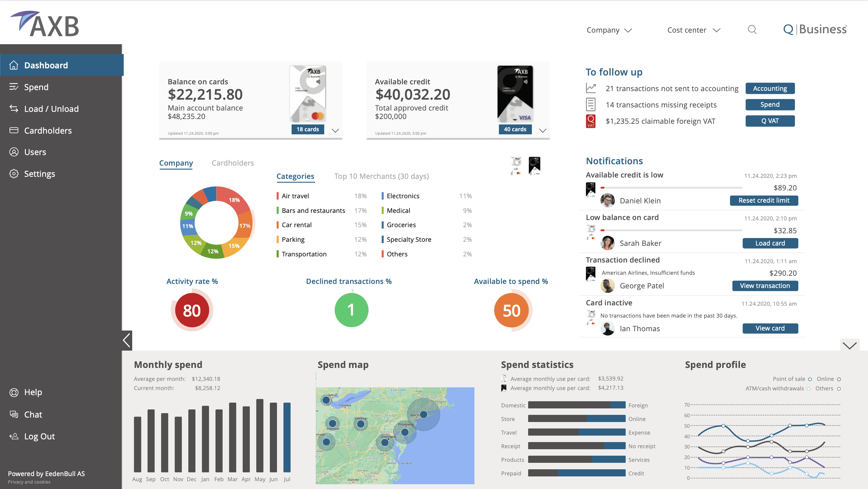Open the Company dropdown
This screenshot has height=489, width=868.
pos(609,30)
